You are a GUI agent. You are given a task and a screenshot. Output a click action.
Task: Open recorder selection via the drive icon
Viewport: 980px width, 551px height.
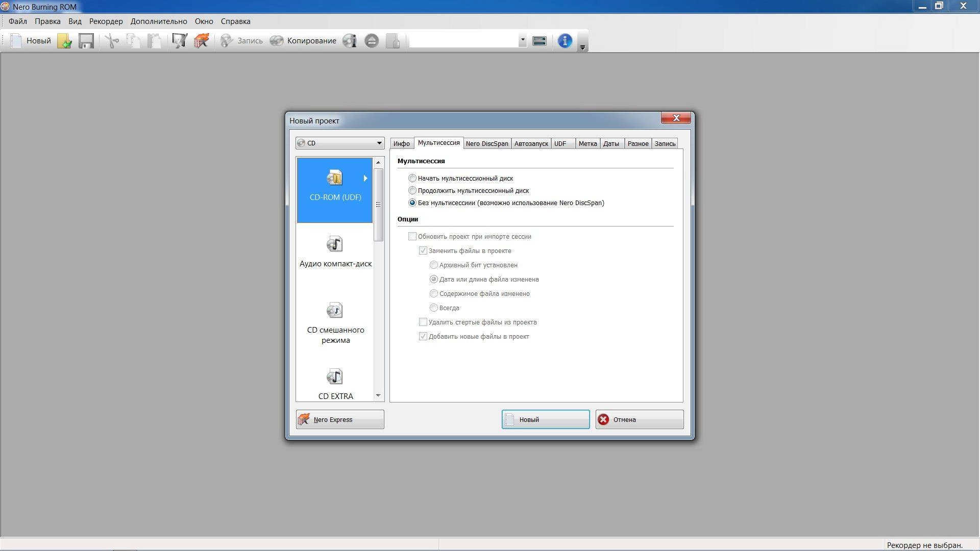(x=540, y=41)
